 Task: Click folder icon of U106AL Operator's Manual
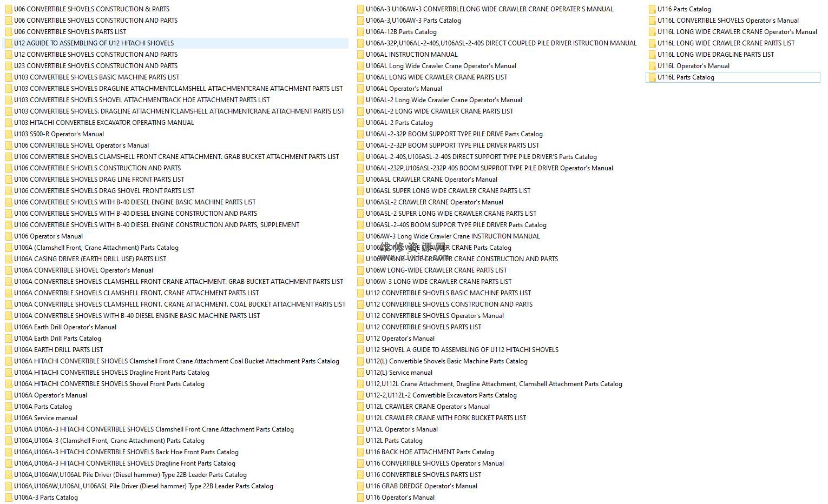[x=360, y=89]
